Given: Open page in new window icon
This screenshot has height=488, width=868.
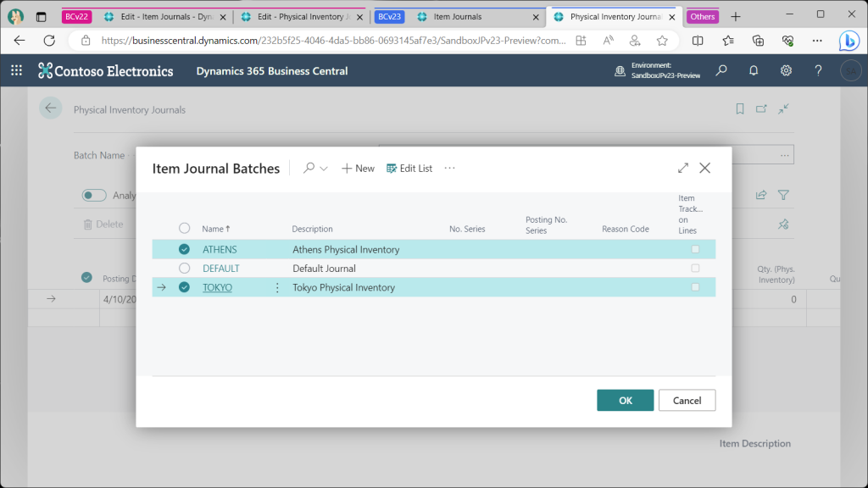Looking at the screenshot, I should tap(761, 109).
